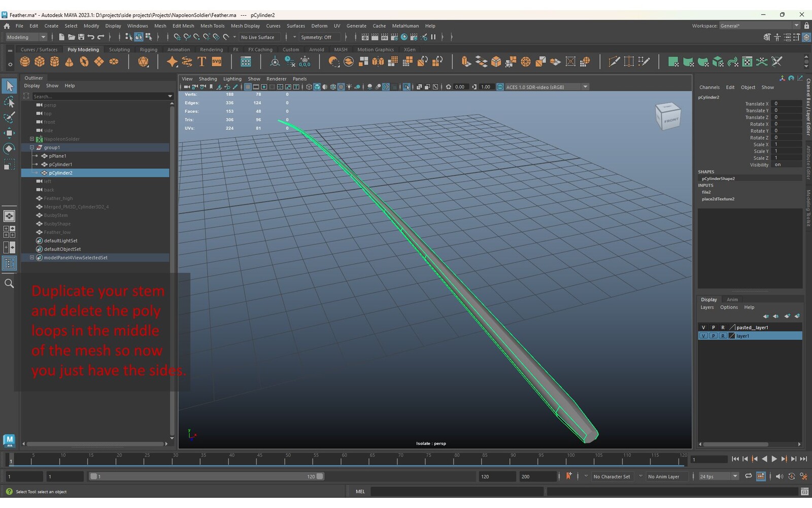Select the Move tool in left toolbox
The height and width of the screenshot is (508, 812).
coord(9,133)
